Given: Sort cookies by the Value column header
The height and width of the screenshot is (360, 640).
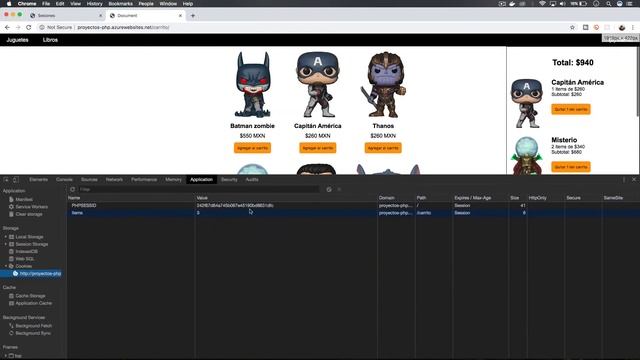Looking at the screenshot, I should coord(286,198).
